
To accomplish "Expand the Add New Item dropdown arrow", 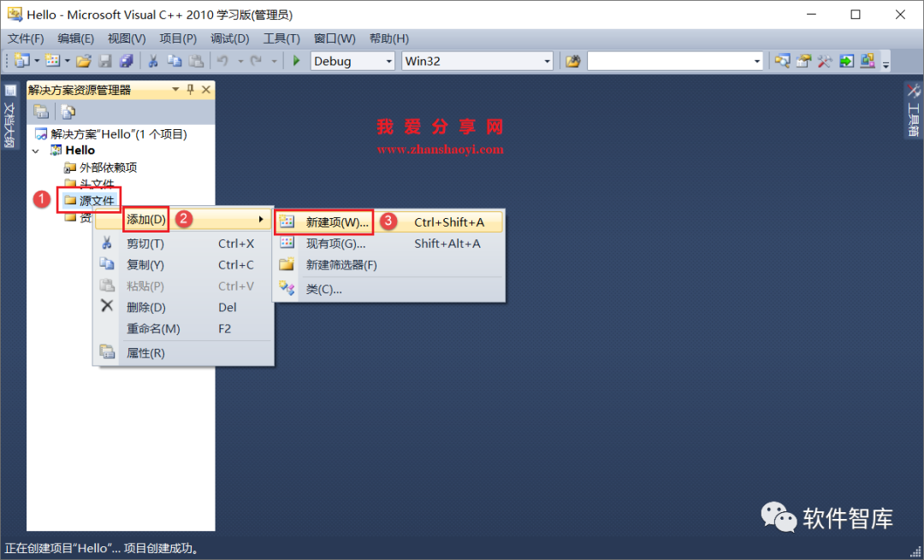I will tap(68, 61).
